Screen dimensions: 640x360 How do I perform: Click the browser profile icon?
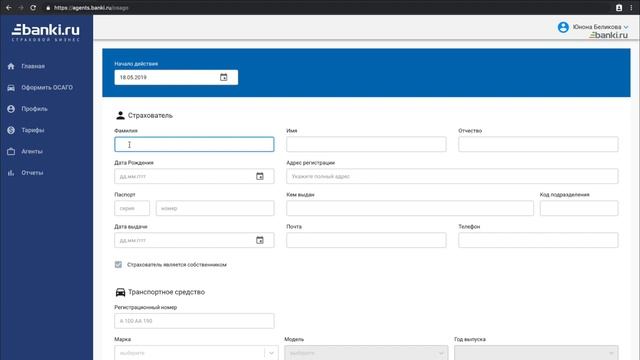click(x=619, y=8)
